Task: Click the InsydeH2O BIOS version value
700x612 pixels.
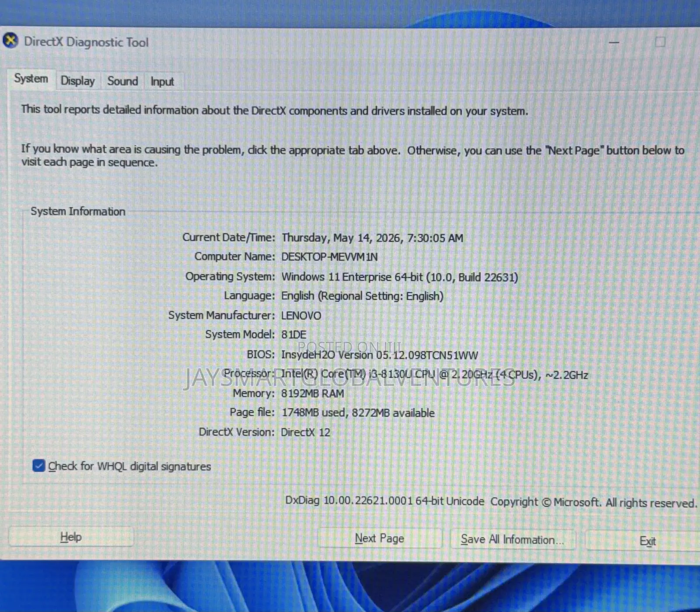Action: (379, 355)
